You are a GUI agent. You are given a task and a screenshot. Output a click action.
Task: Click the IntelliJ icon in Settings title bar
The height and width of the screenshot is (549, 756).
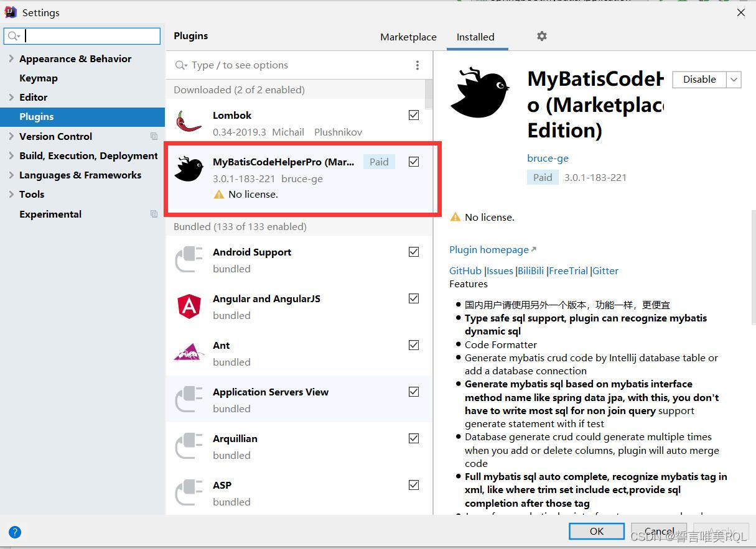coord(11,12)
